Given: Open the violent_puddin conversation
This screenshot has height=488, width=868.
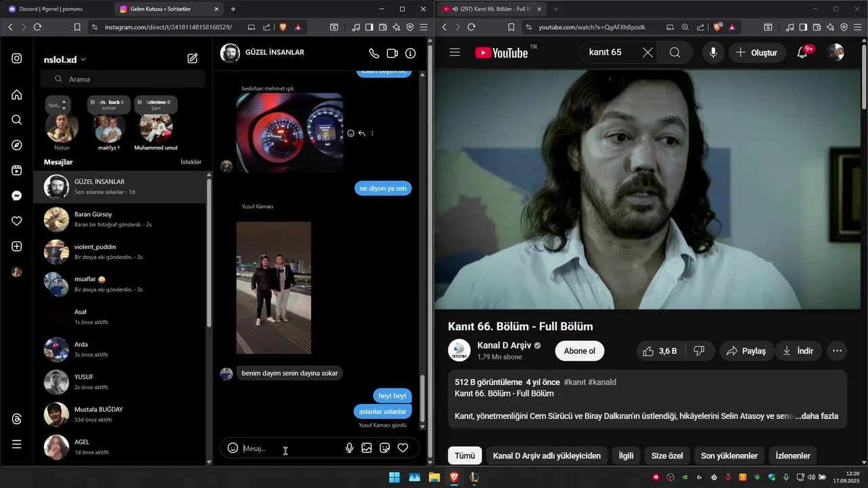Looking at the screenshot, I should pos(119,251).
